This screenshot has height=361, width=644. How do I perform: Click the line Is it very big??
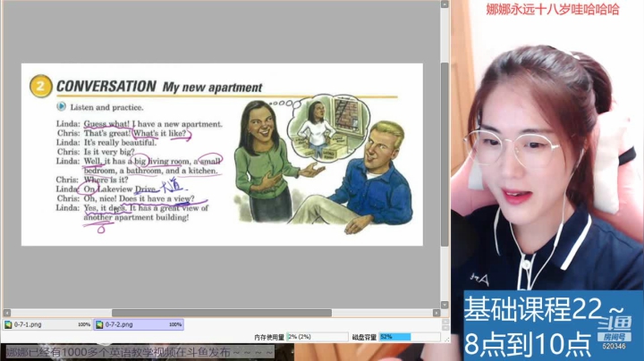coord(109,152)
